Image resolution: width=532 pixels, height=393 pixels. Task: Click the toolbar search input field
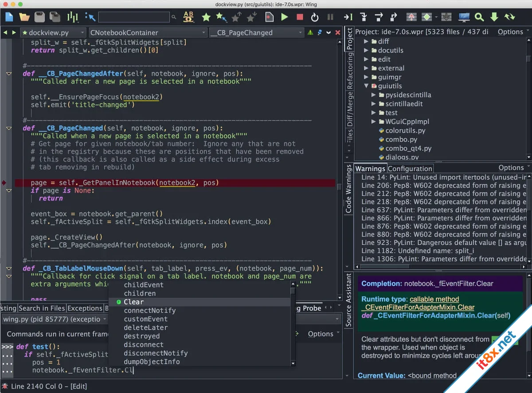(x=134, y=17)
